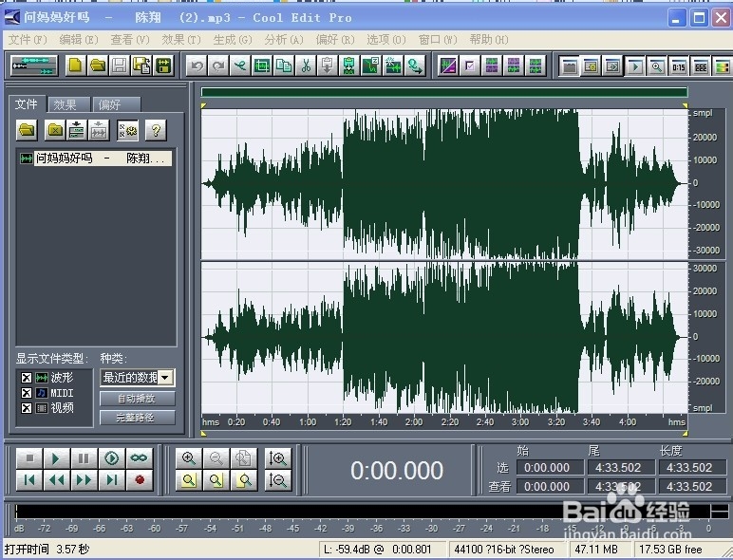Select the 问妈妈好吗 - 陈翔 file entry

pos(96,159)
